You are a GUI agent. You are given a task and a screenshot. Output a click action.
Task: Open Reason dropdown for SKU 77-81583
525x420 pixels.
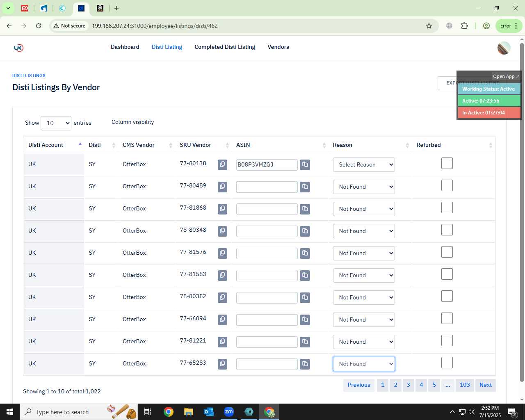(x=364, y=275)
